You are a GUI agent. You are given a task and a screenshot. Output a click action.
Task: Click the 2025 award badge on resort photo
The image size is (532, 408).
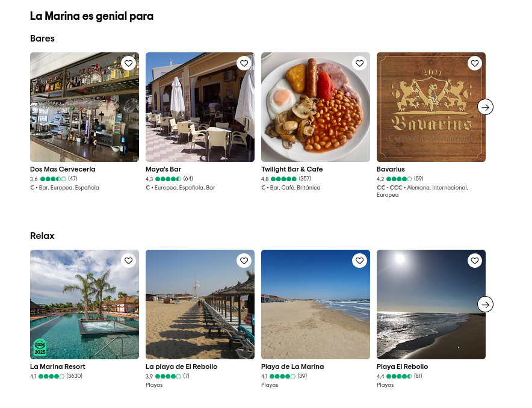point(40,348)
